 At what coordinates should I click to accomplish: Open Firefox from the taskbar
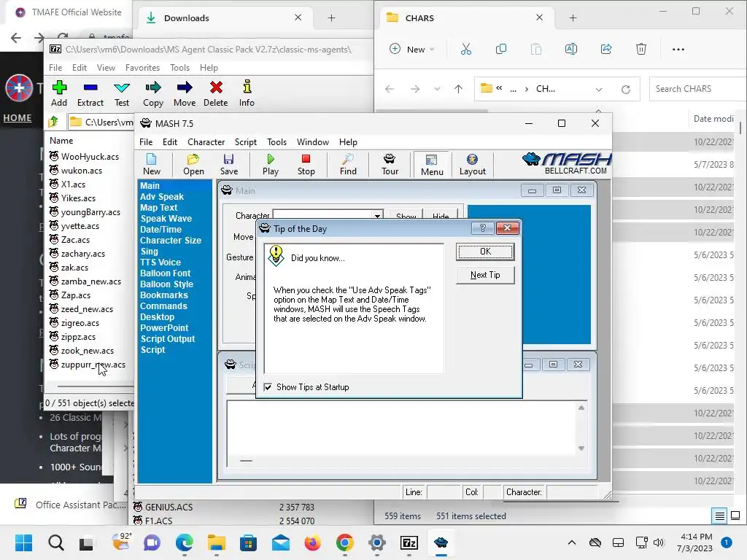(312, 542)
